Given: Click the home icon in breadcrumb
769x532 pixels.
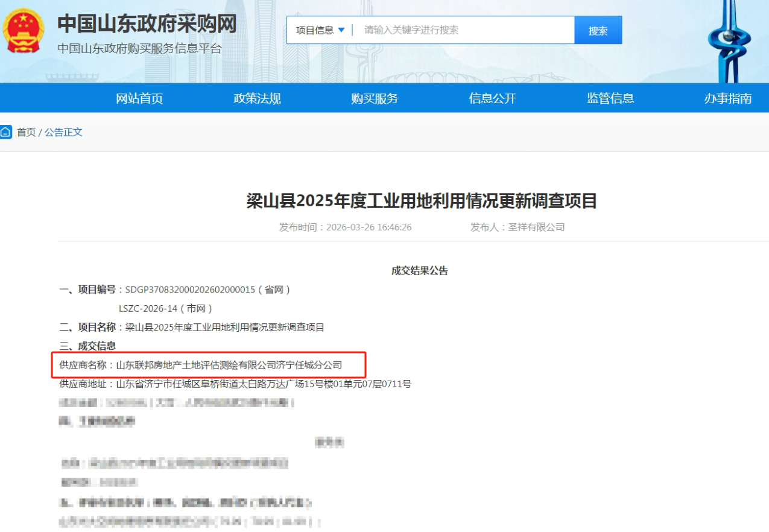Looking at the screenshot, I should click(x=6, y=132).
